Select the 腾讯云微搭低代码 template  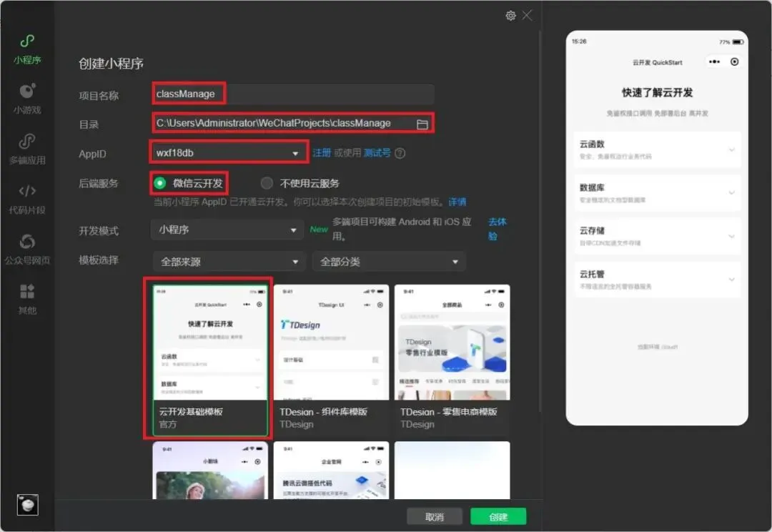tap(331, 471)
